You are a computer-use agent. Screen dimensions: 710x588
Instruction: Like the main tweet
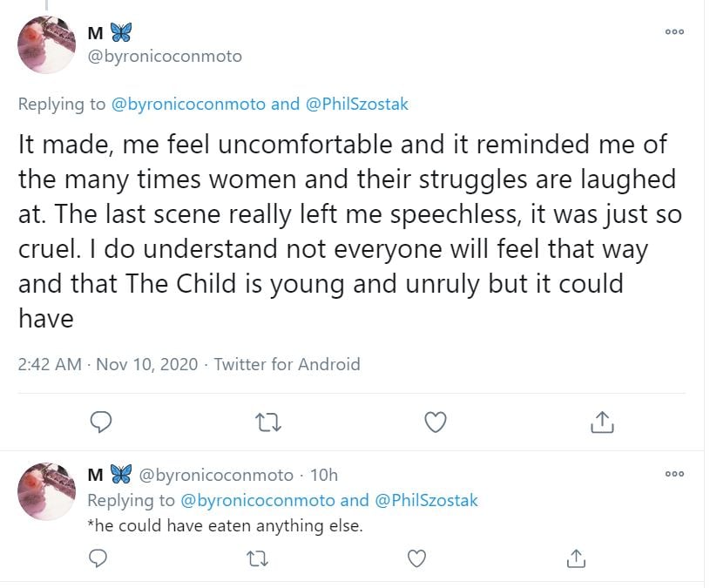435,422
